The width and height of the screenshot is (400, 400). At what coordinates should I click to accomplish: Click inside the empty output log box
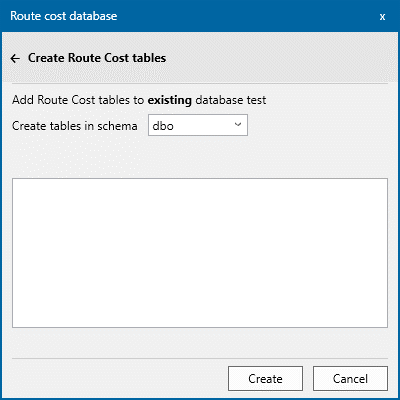coord(200,253)
